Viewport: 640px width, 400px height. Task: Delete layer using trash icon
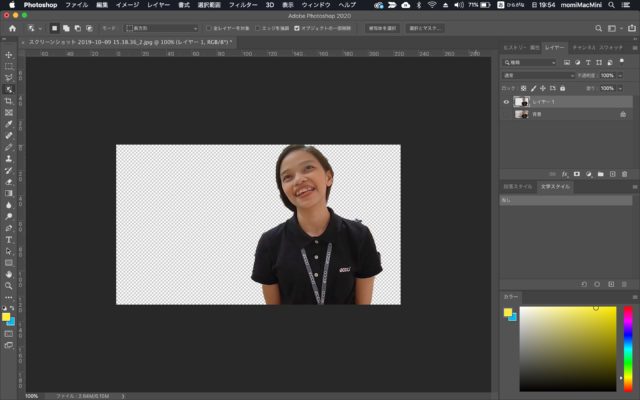click(625, 173)
